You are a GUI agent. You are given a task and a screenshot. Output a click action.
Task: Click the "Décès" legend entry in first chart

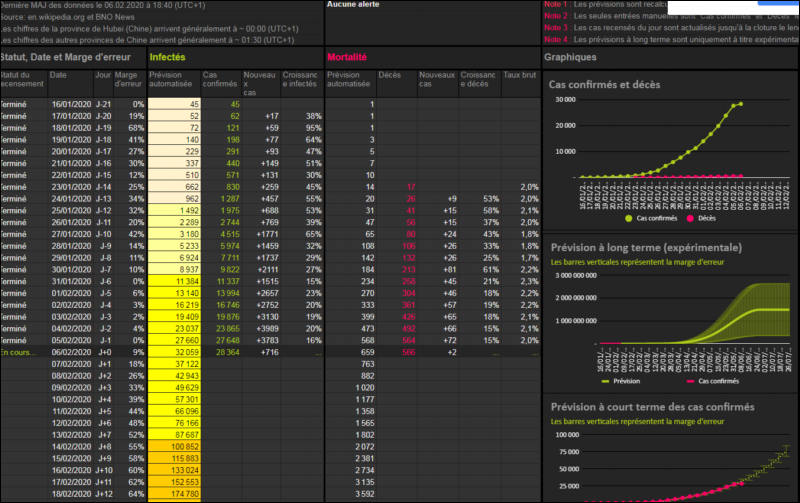click(702, 218)
